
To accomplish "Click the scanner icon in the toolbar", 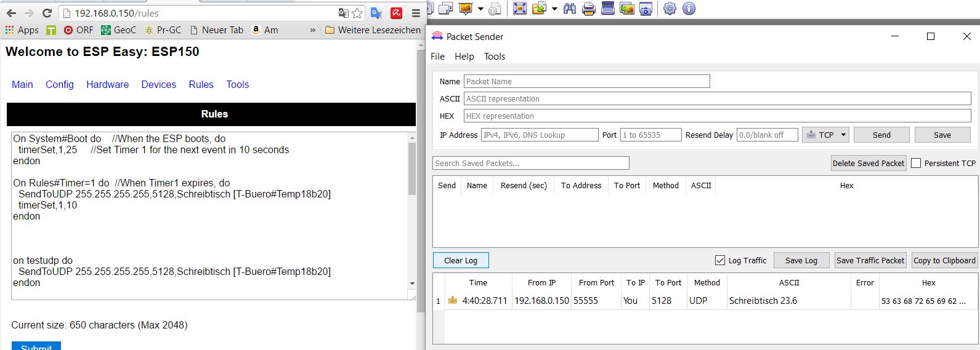I will click(608, 9).
